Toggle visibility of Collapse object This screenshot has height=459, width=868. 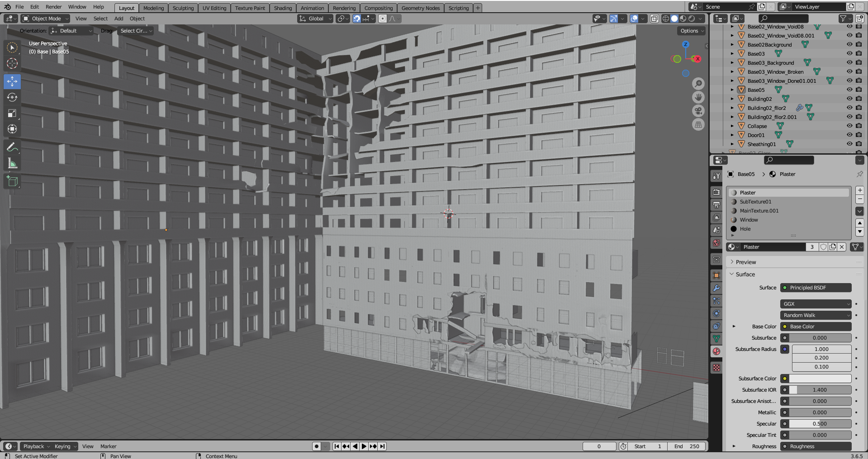[849, 126]
